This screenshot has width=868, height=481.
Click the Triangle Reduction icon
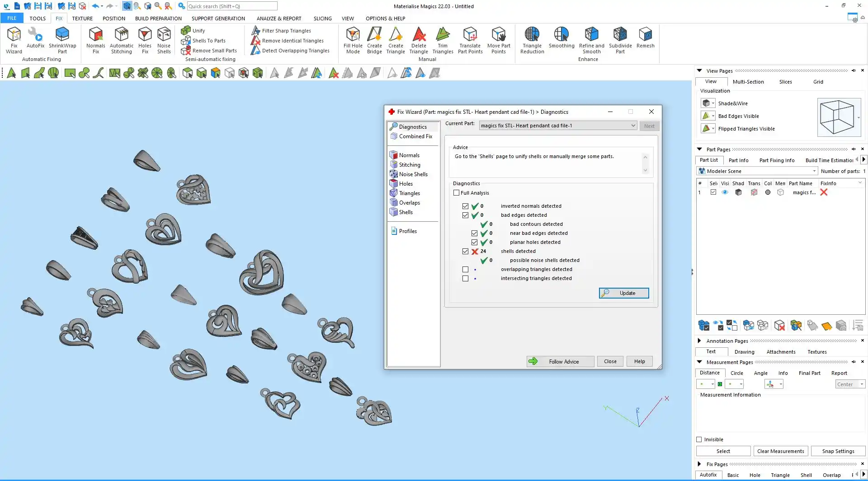[532, 40]
